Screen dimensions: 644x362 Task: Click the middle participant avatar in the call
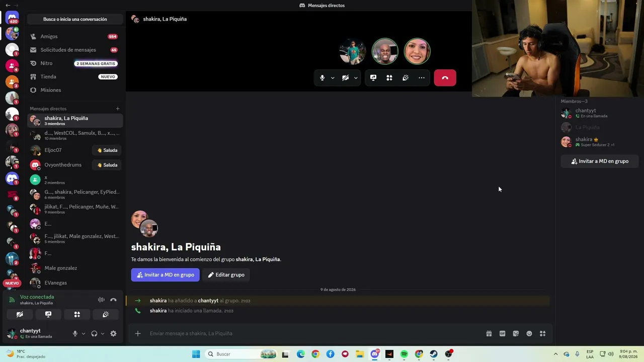pyautogui.click(x=385, y=51)
